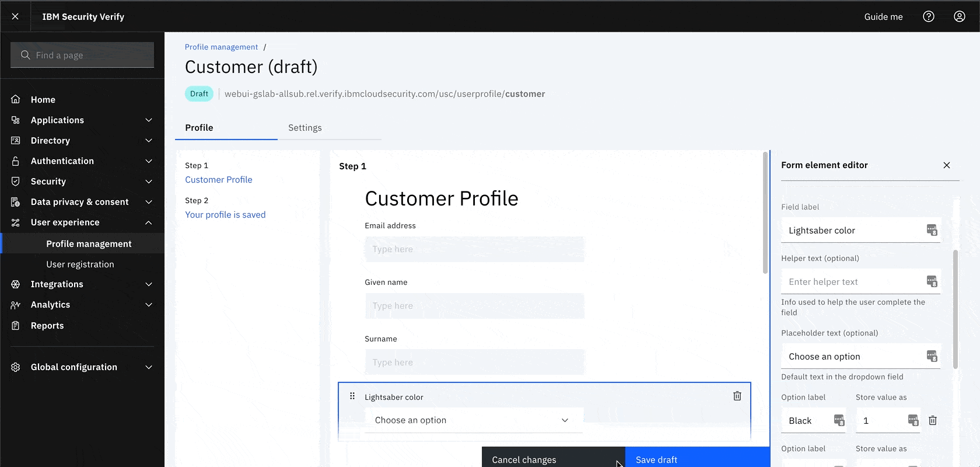The height and width of the screenshot is (467, 980).
Task: Click the Applications sidebar icon
Action: (16, 120)
